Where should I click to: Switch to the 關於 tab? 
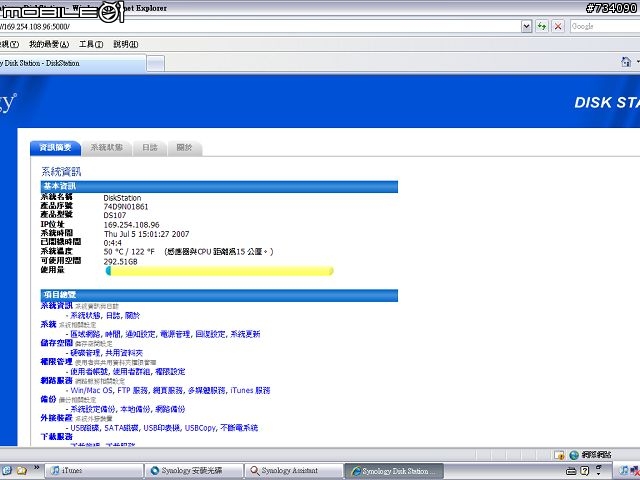(x=184, y=147)
